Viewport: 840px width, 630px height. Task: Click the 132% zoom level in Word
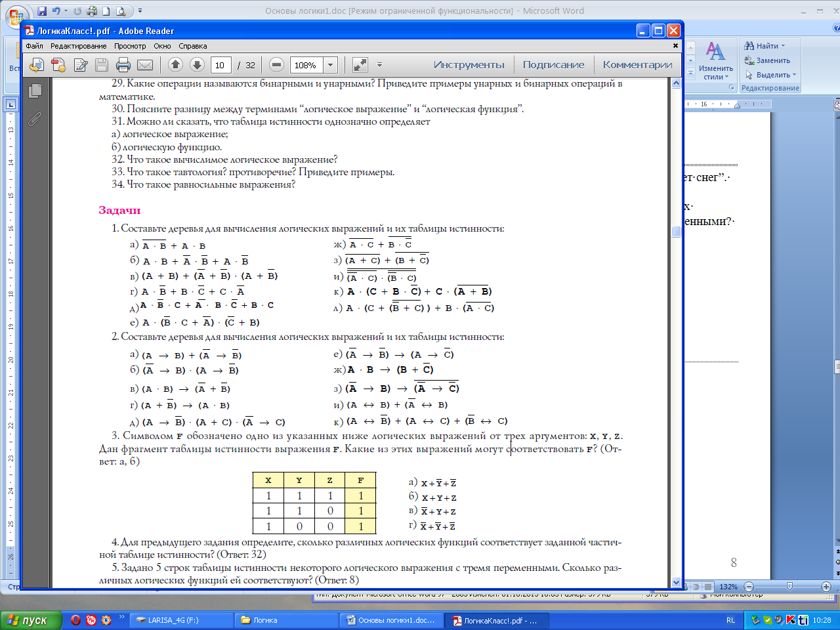tap(728, 587)
